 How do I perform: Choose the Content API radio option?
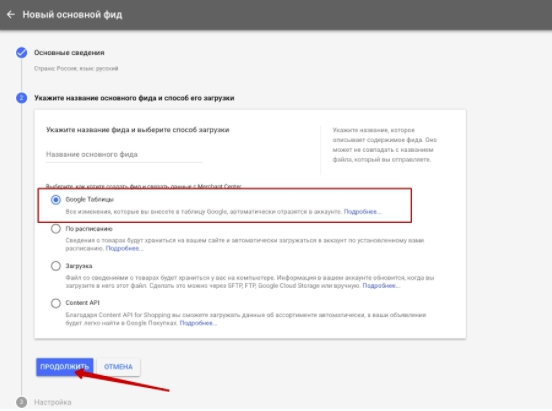tap(56, 303)
